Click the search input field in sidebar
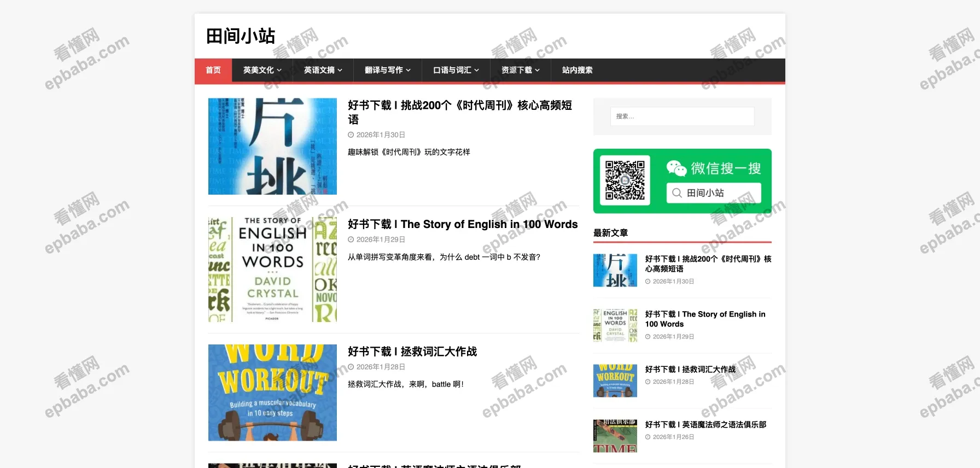The width and height of the screenshot is (980, 468). tap(682, 116)
